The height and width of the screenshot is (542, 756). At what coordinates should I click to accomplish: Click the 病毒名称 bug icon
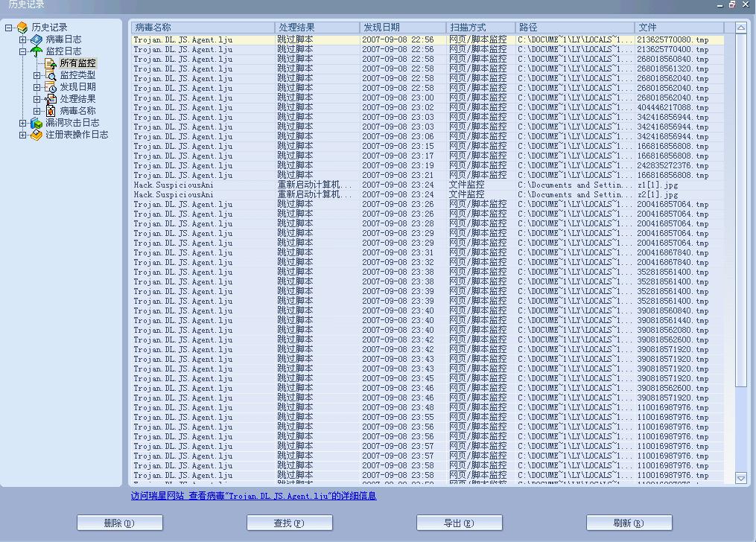pyautogui.click(x=51, y=111)
